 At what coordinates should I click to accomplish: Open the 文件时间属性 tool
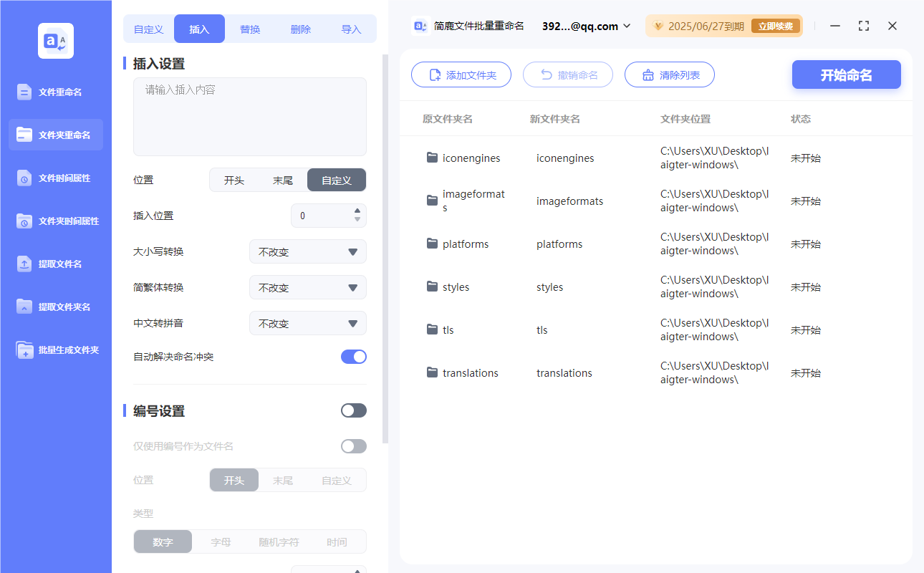tap(55, 178)
